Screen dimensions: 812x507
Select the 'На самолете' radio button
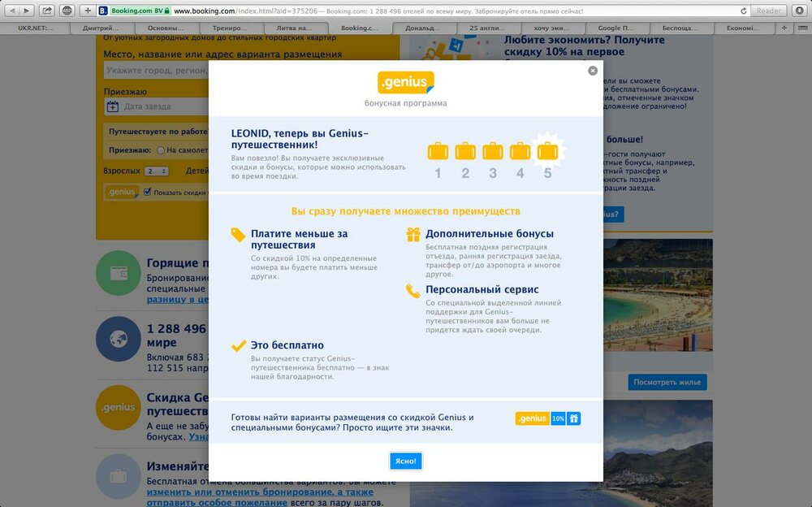click(160, 150)
